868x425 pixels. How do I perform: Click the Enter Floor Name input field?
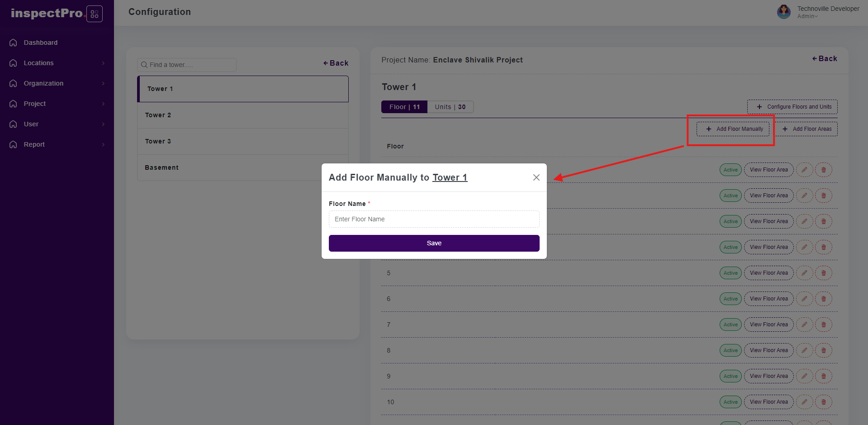point(434,219)
